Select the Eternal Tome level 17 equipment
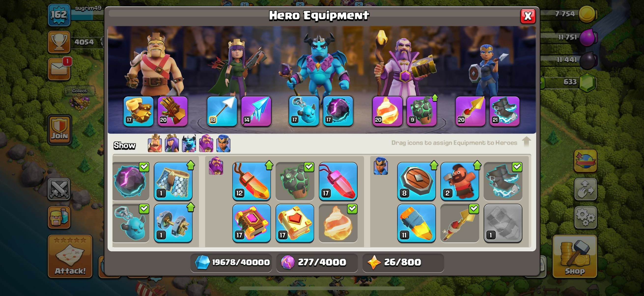 252,223
